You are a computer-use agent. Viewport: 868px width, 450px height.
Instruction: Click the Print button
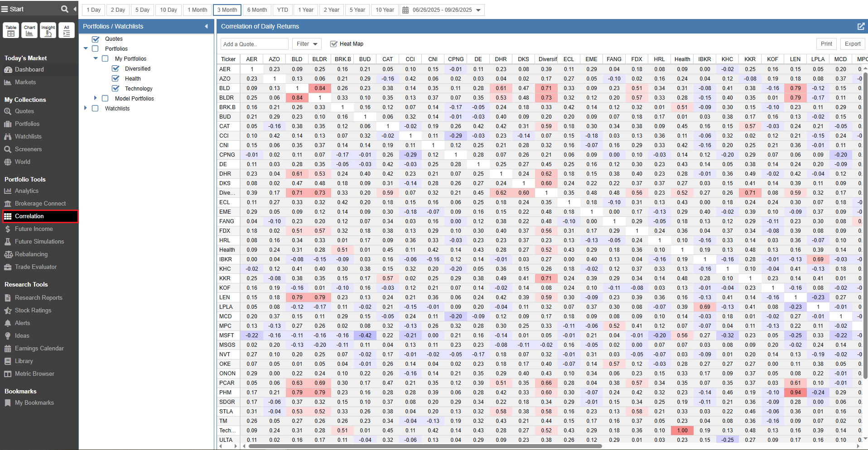point(826,44)
